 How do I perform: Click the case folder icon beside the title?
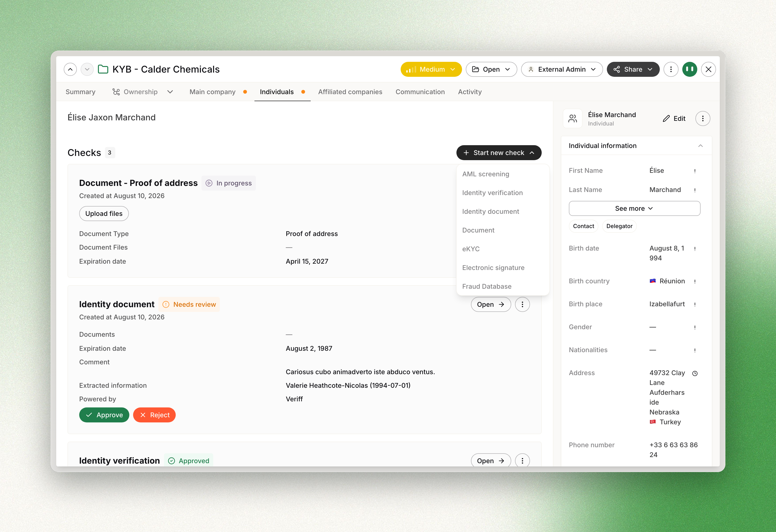coord(103,69)
